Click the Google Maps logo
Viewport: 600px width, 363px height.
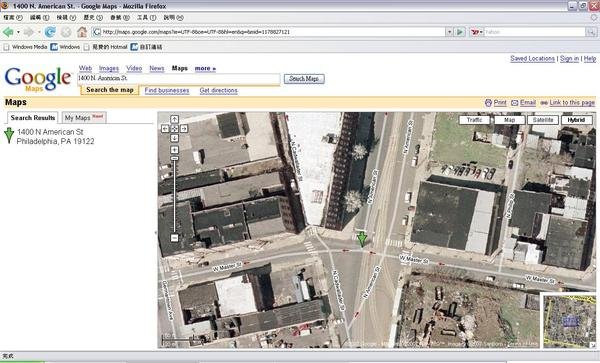38,80
